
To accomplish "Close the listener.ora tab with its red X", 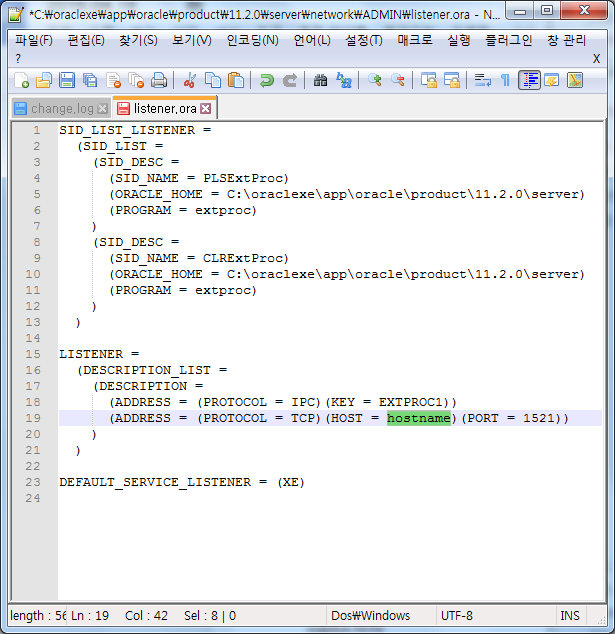I will pos(206,108).
